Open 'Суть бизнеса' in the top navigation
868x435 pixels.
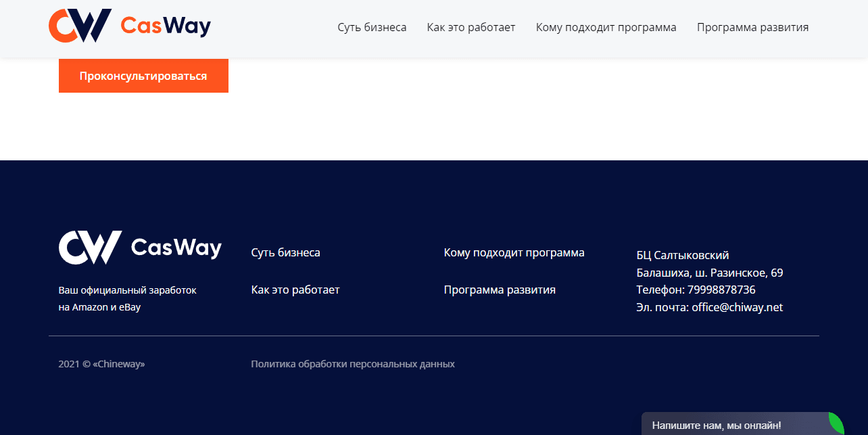click(x=372, y=27)
